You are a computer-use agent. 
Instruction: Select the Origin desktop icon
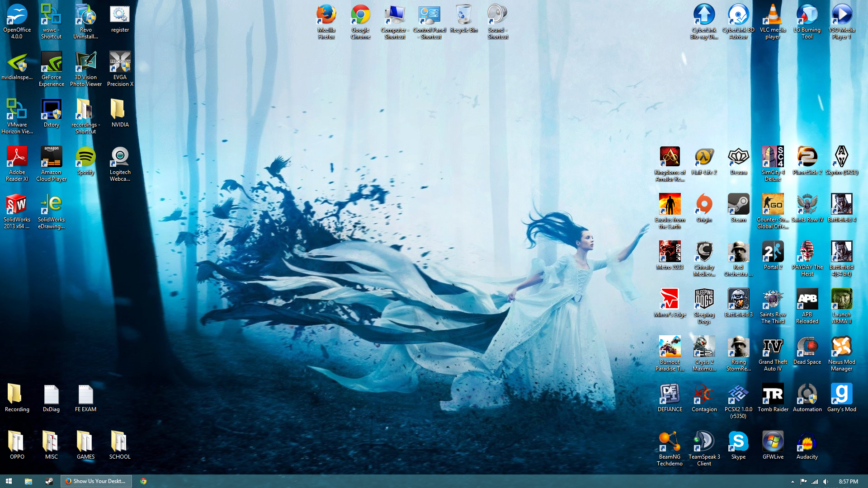704,208
